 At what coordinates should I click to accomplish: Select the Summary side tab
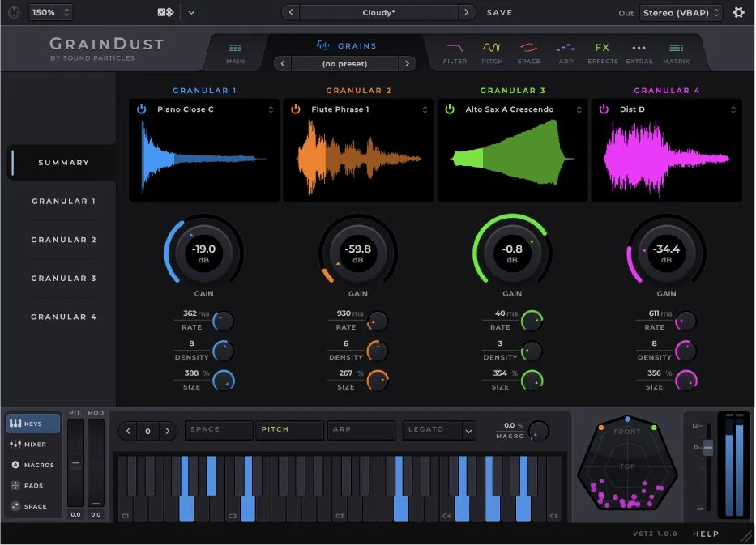coord(62,163)
